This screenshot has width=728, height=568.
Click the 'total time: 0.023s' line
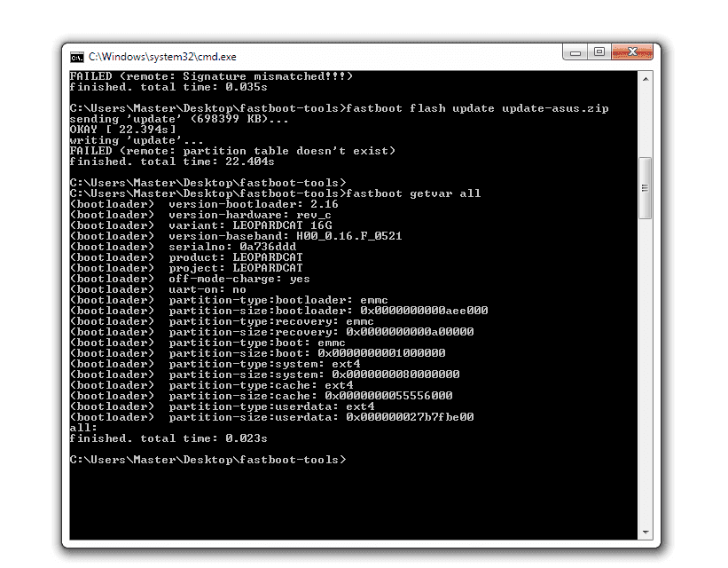coord(168,438)
